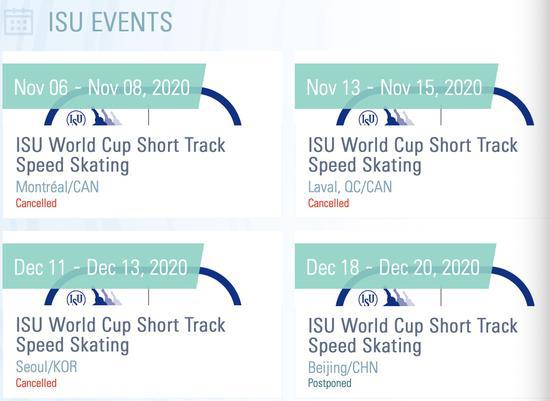
Task: Click the Postponed status on Beijing event
Action: click(x=329, y=383)
